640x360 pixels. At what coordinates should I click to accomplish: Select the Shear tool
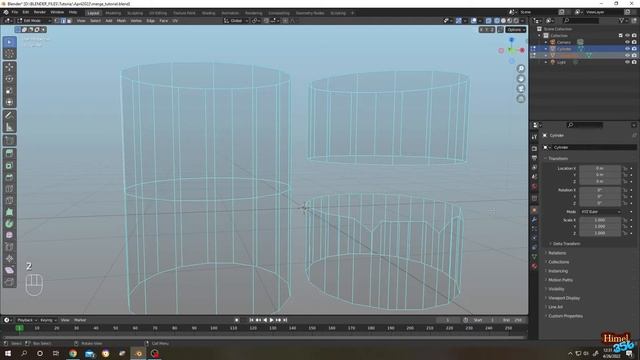point(9,270)
